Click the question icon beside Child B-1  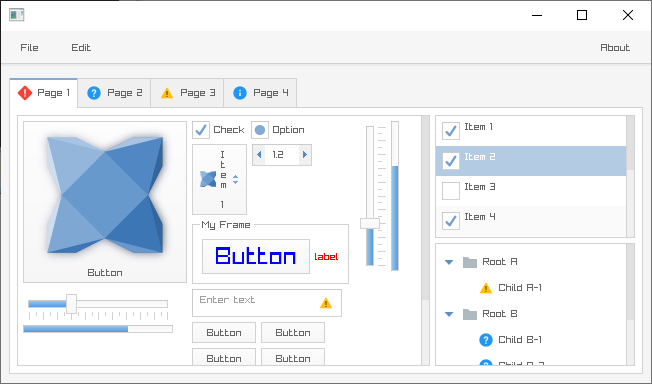tap(486, 340)
